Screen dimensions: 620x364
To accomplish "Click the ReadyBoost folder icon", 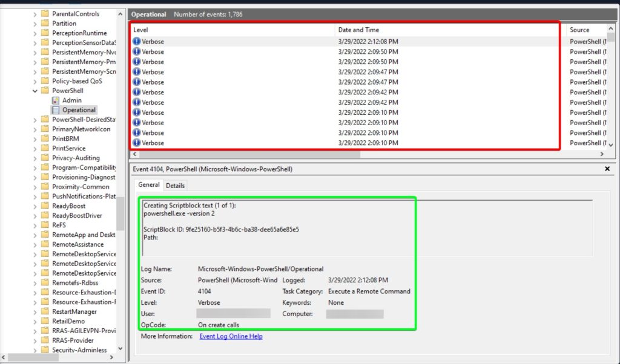I will (45, 206).
